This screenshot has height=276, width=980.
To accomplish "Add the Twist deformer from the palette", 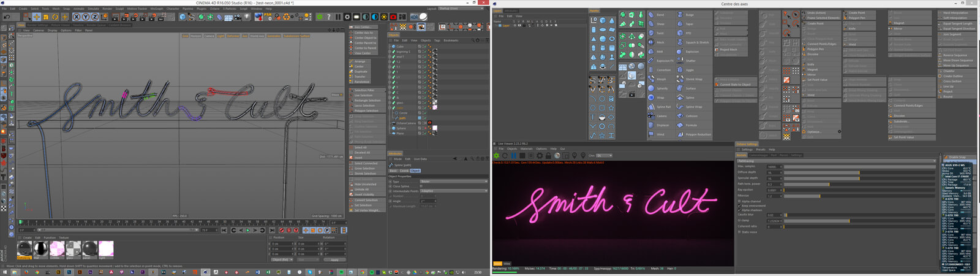I will coord(660,33).
